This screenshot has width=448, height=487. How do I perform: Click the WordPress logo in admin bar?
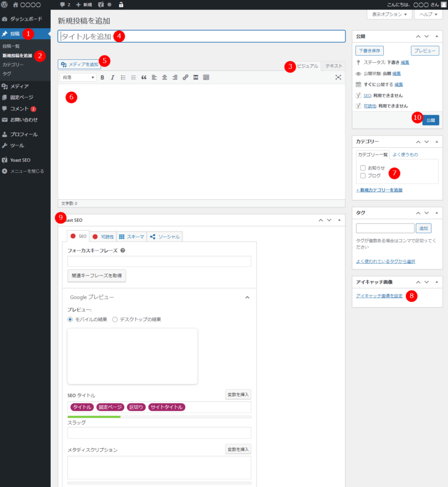(x=5, y=4)
